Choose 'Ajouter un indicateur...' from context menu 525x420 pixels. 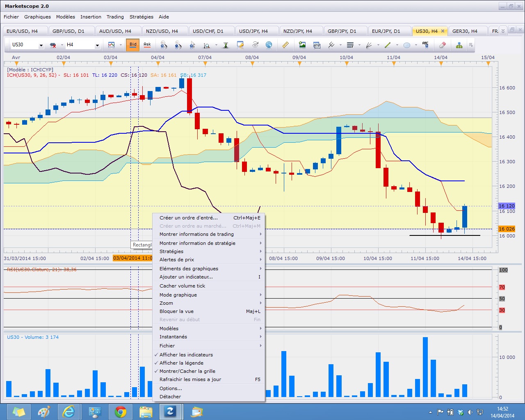(x=186, y=277)
